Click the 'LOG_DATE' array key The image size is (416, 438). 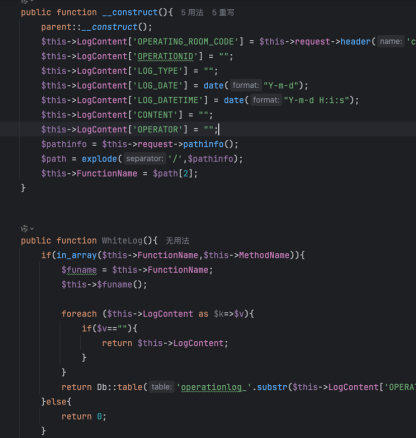coord(158,86)
